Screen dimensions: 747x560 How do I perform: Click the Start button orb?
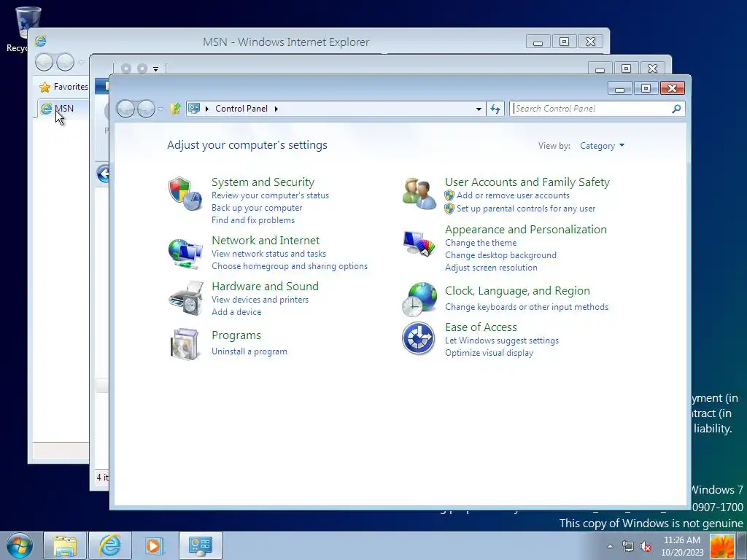pos(20,545)
